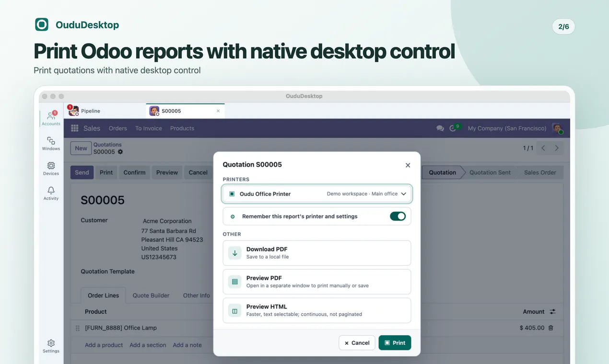Viewport: 609px width, 364px height.
Task: Open the To Invoice menu
Action: (x=149, y=128)
